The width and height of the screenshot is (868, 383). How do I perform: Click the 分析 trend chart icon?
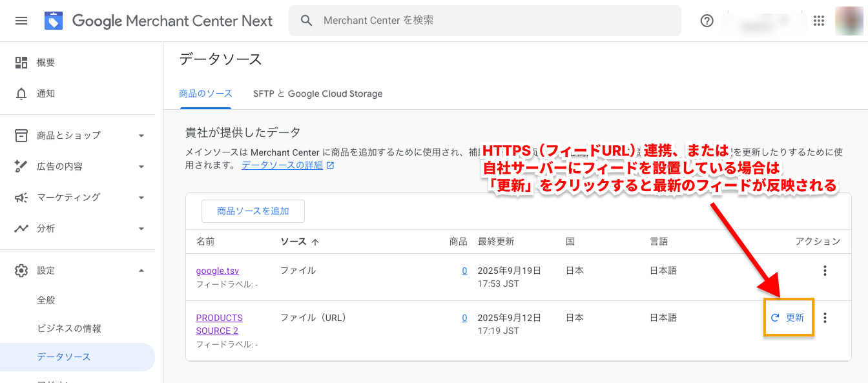(x=21, y=228)
